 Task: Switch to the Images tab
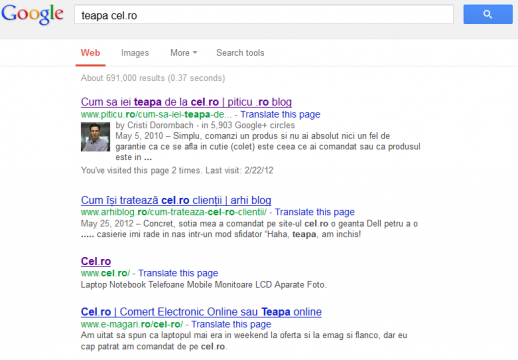[x=135, y=53]
